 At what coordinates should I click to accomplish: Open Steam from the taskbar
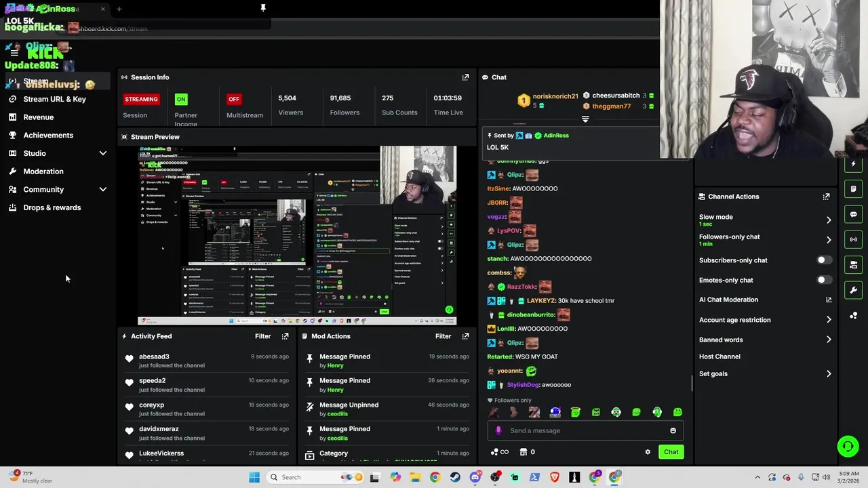point(455,477)
